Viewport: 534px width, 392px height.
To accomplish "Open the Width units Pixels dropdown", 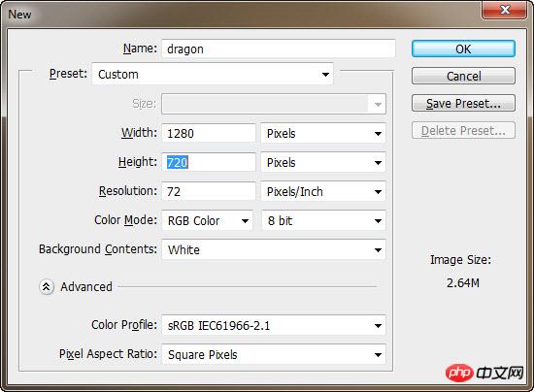I will [323, 133].
